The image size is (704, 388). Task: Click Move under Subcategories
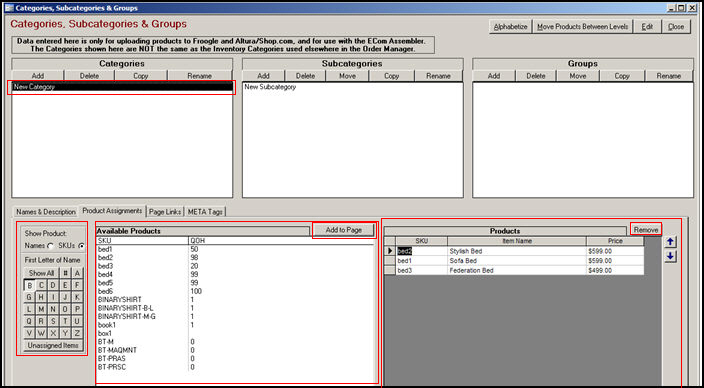[x=348, y=76]
